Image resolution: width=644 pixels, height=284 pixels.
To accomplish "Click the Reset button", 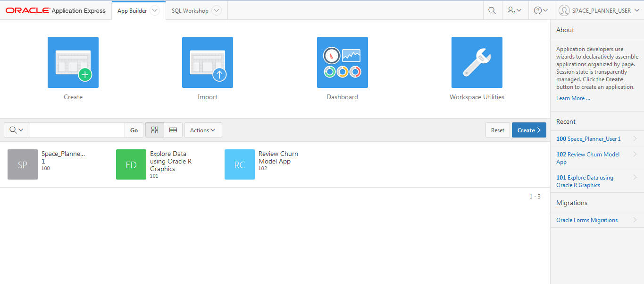I will (x=498, y=130).
